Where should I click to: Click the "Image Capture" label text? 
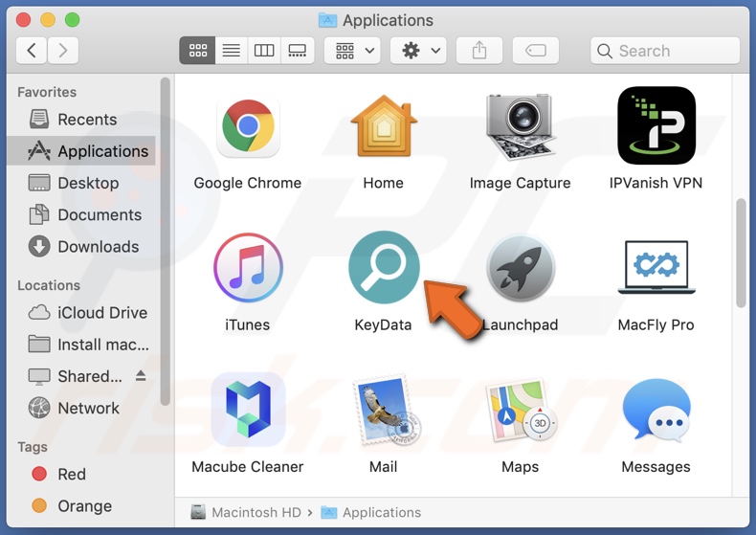tap(521, 183)
